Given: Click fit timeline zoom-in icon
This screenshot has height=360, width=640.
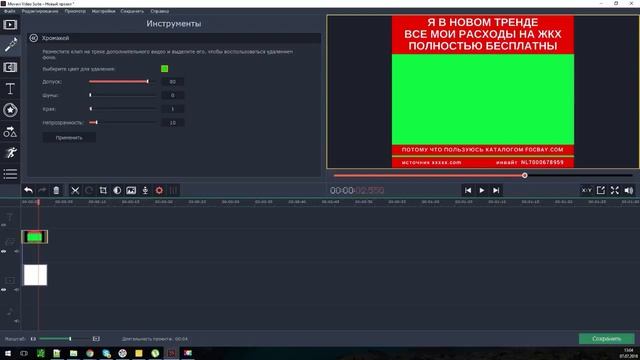Looking at the screenshot, I should click(x=96, y=339).
